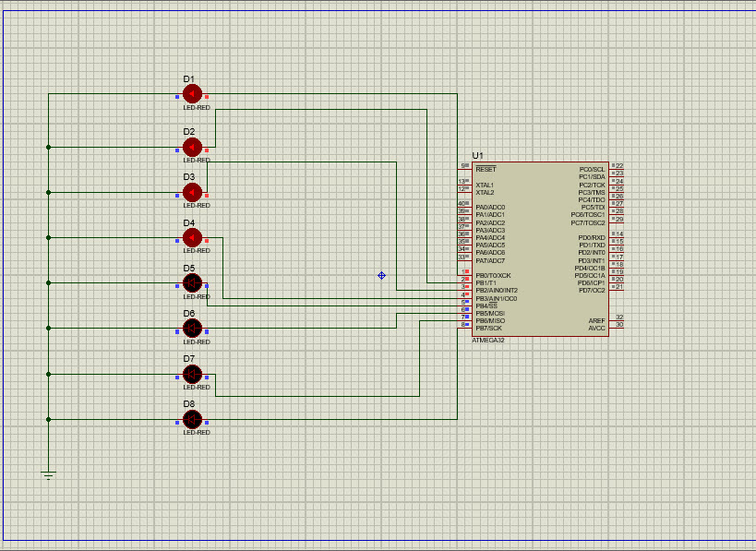Click the ground terminal symbol

coord(48,475)
